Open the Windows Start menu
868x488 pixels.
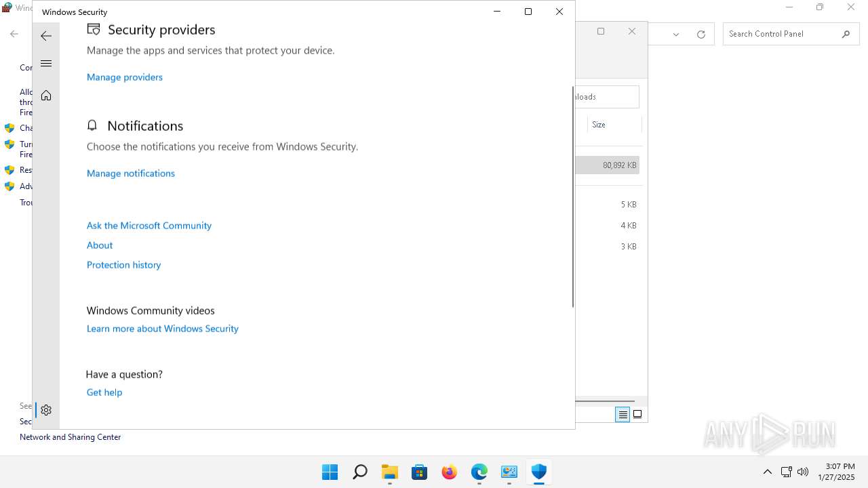click(x=330, y=472)
